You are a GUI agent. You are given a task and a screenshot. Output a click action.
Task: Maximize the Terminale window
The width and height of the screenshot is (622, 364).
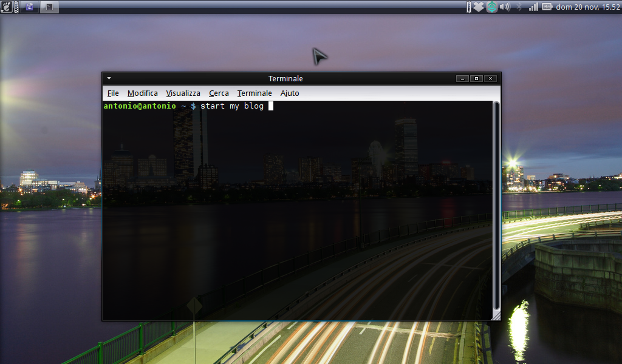pos(476,78)
